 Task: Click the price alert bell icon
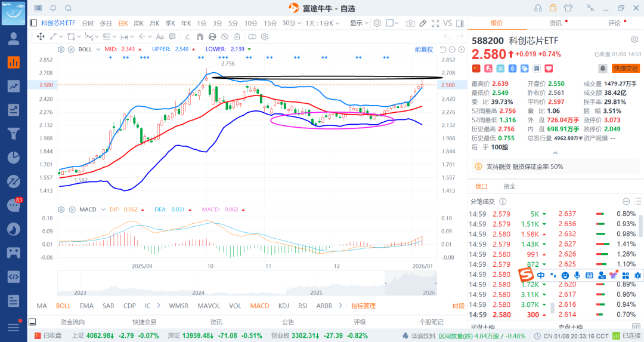pos(603,69)
